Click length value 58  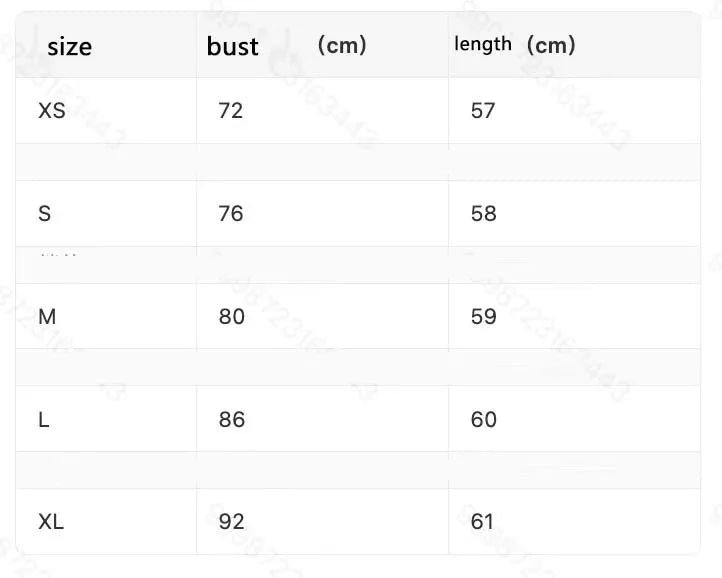(x=483, y=214)
